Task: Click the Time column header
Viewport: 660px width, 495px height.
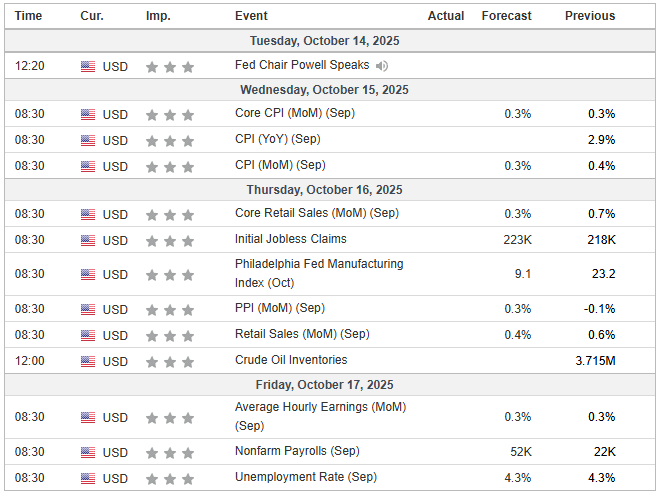Action: pos(29,16)
